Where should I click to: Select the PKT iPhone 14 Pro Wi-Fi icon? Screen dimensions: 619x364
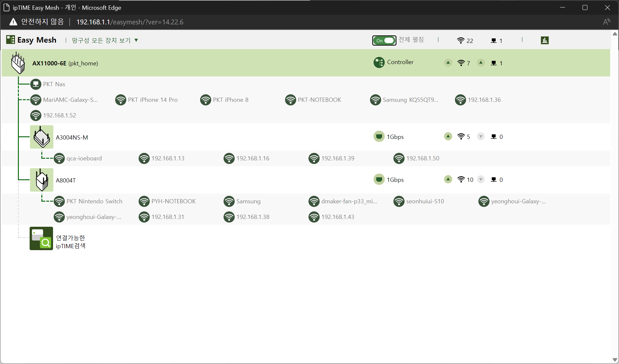[x=121, y=100]
